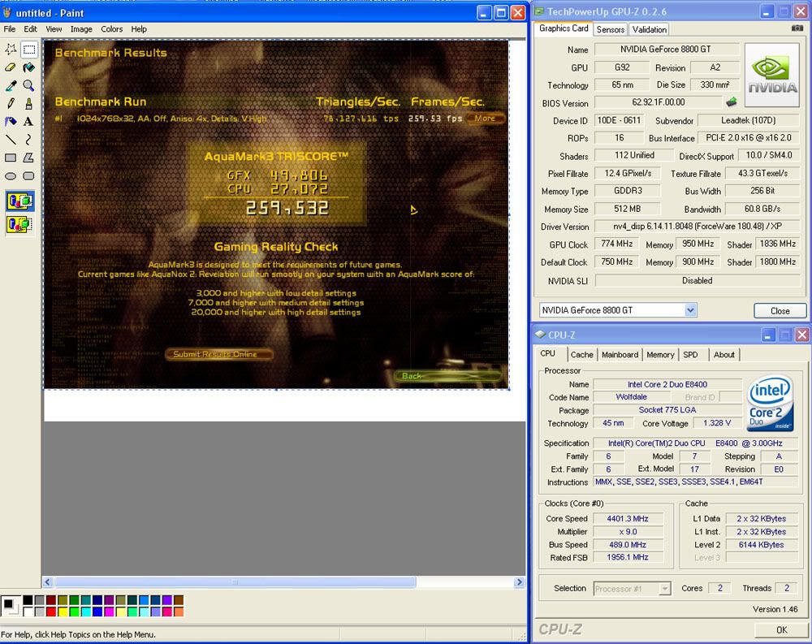Switch to the Cache tab in CPU-Z
Viewport: 812px width, 644px height.
tap(581, 355)
